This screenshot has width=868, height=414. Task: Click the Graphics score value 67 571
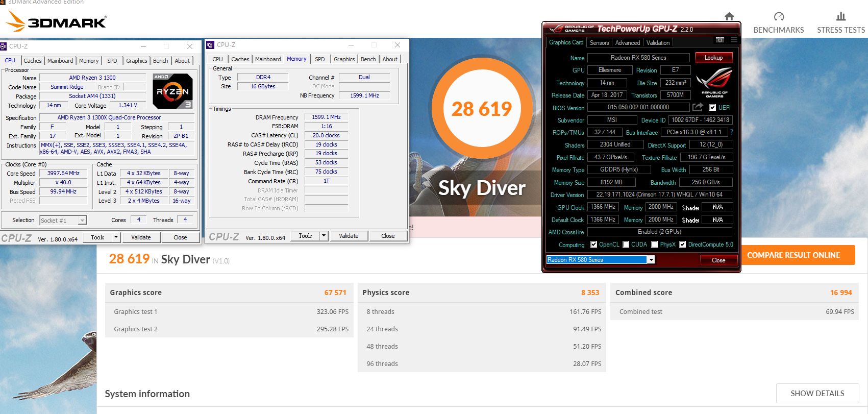coord(335,293)
